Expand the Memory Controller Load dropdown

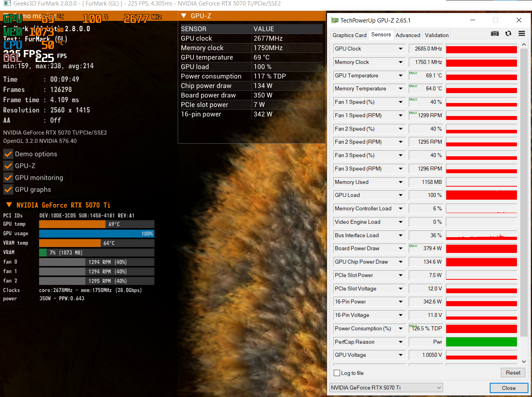pyautogui.click(x=400, y=208)
